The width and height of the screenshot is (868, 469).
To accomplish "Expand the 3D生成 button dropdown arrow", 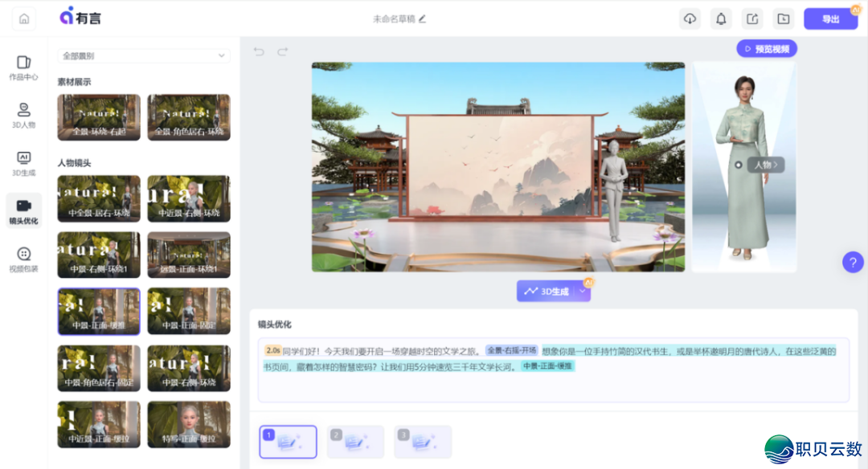I will click(580, 292).
